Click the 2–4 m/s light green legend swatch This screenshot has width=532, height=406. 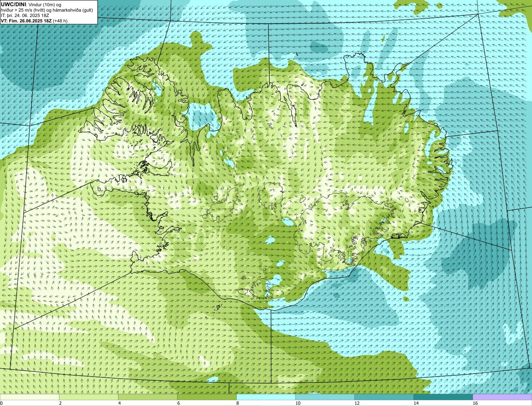[x=89, y=397]
